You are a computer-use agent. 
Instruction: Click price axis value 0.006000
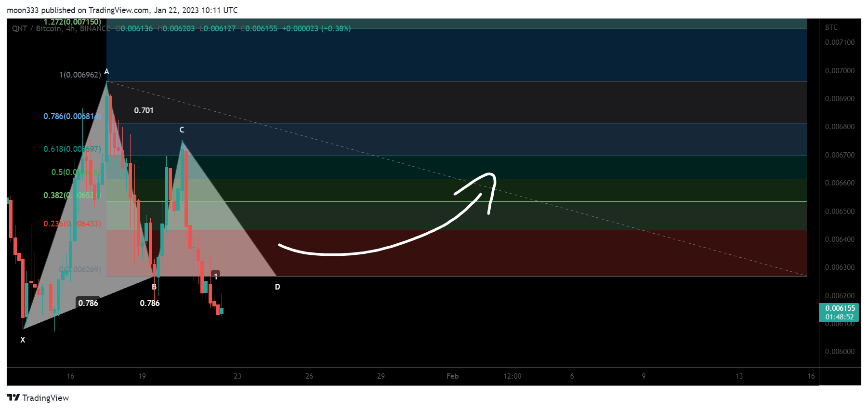[x=840, y=352]
